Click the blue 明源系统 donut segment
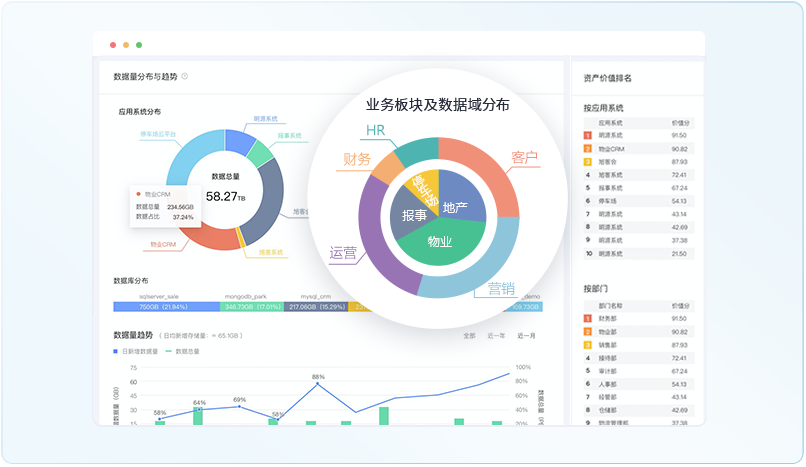Screen dimensions: 806x467 (240, 140)
